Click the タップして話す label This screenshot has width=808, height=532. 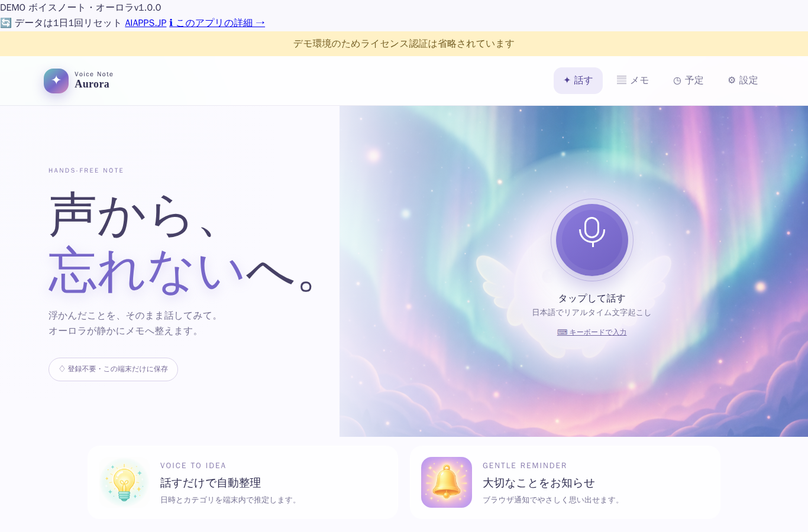[x=592, y=299]
